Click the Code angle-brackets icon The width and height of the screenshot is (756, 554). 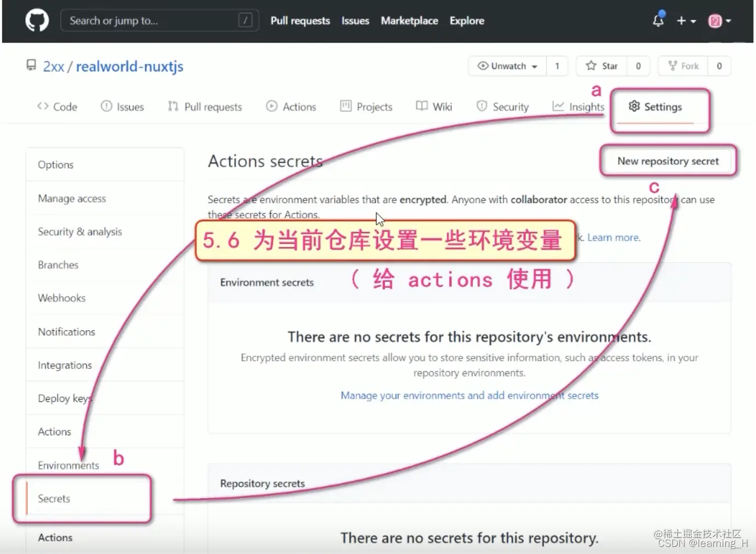click(x=43, y=106)
